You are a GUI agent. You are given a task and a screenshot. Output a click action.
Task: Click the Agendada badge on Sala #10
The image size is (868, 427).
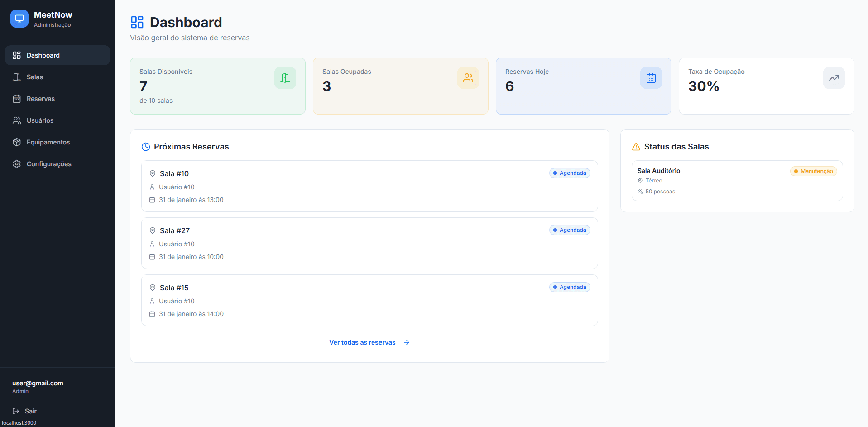569,173
